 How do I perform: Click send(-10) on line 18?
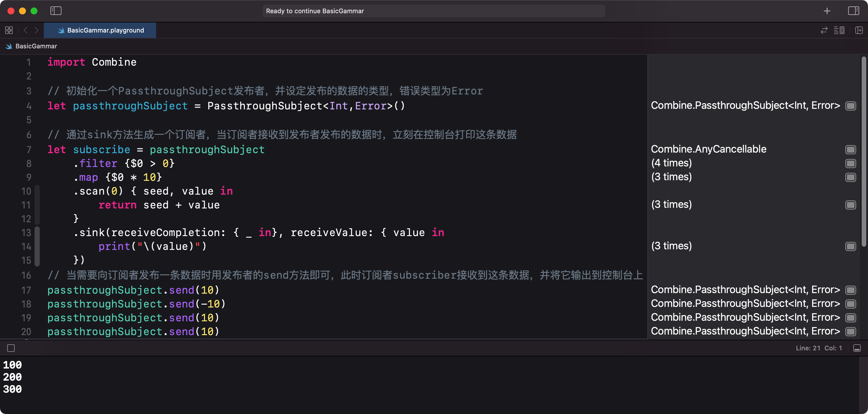tap(197, 304)
